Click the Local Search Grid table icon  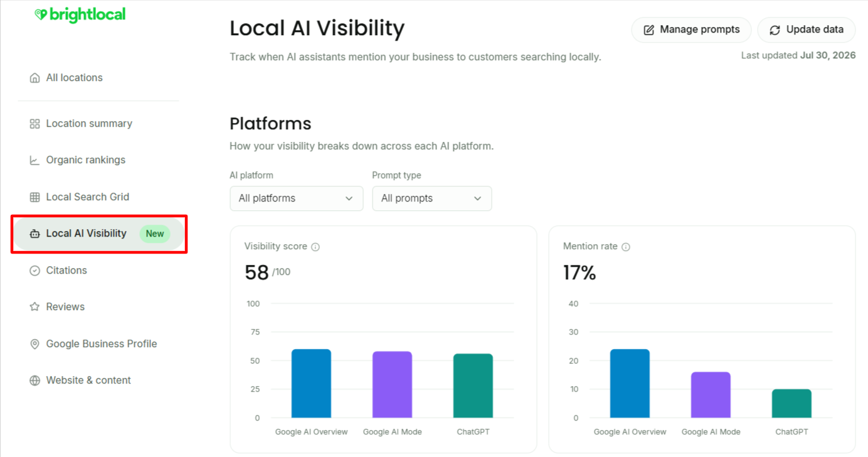click(x=34, y=197)
